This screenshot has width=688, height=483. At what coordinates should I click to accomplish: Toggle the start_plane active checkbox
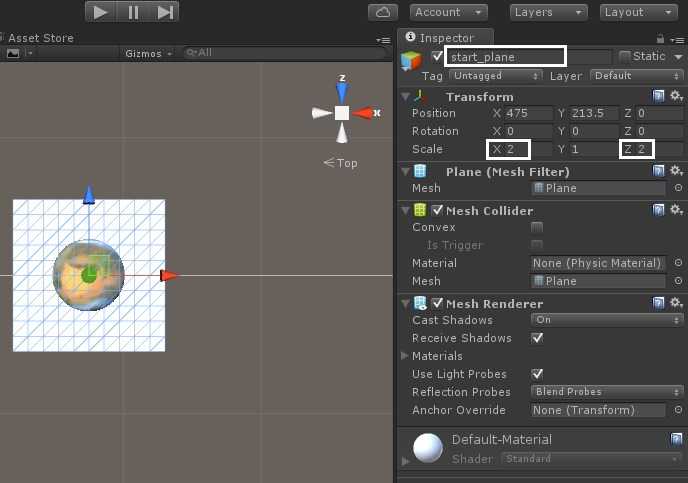coord(437,56)
